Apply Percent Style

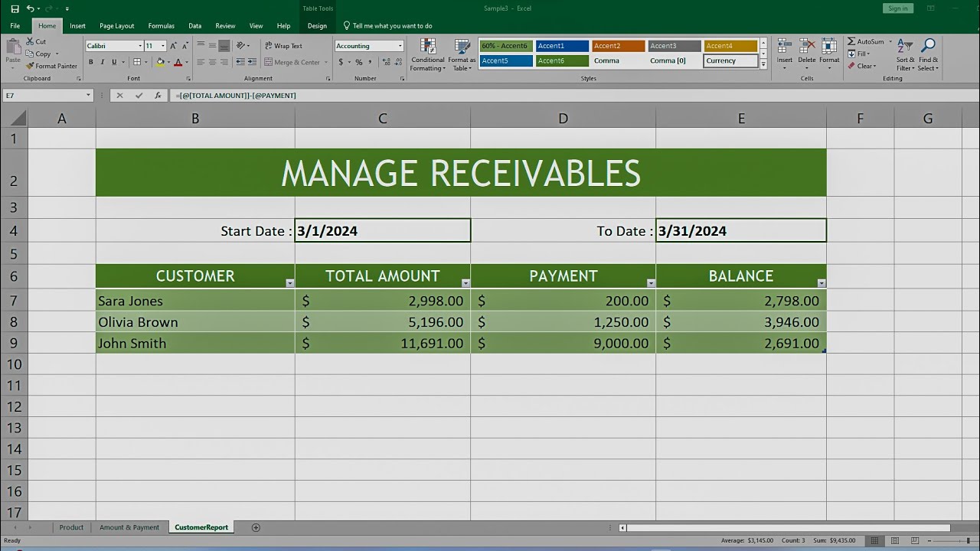(x=358, y=62)
